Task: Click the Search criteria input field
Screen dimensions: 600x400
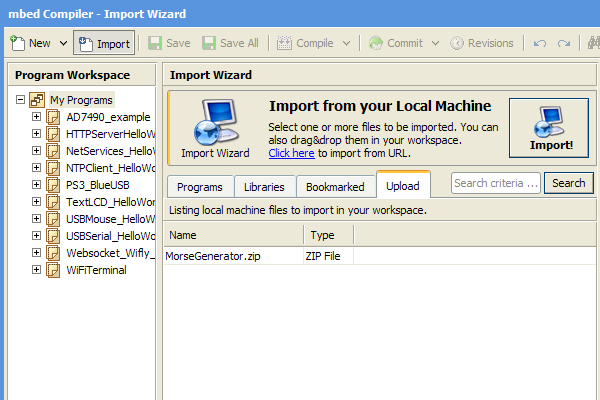Action: coord(497,183)
